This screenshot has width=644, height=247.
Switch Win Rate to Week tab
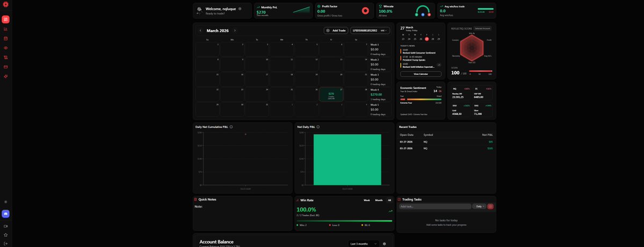pyautogui.click(x=367, y=200)
